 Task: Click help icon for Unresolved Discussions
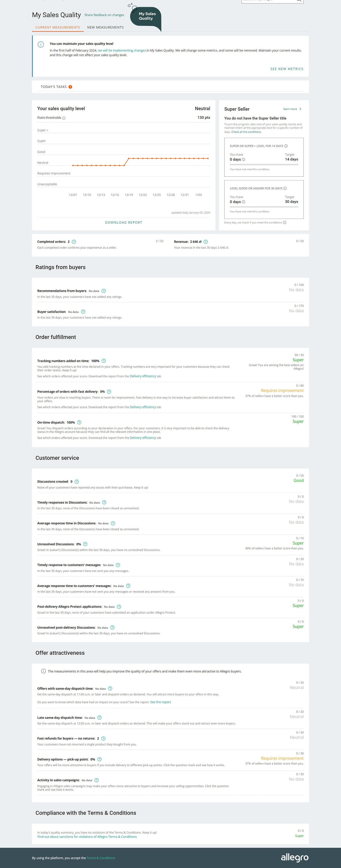coord(85,544)
